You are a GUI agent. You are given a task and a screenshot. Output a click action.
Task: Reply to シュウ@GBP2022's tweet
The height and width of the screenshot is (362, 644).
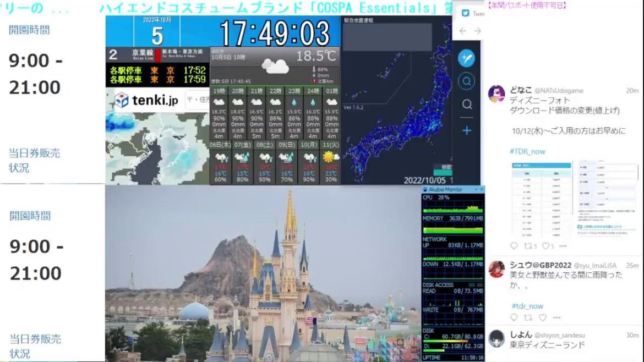tap(514, 317)
